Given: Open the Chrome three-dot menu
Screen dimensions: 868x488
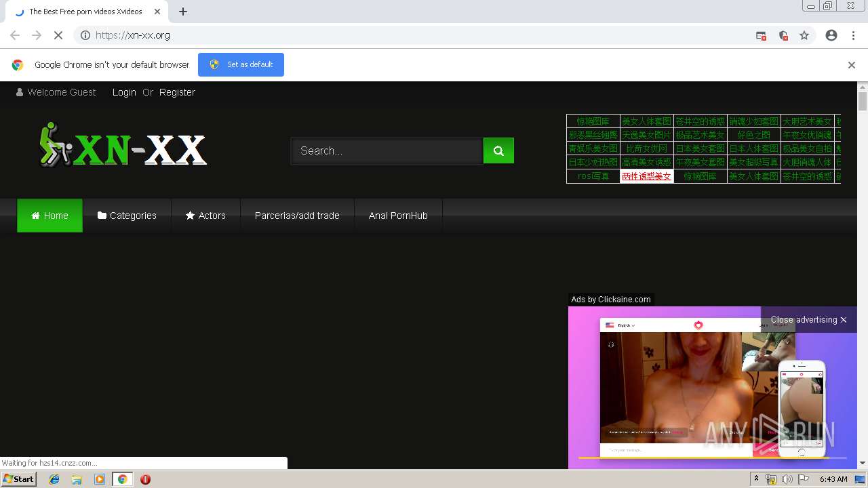Looking at the screenshot, I should point(853,35).
